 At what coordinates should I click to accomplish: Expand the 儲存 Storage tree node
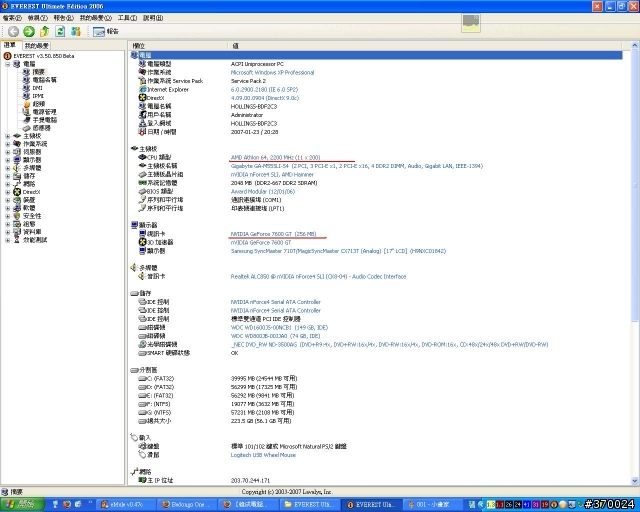[7, 176]
